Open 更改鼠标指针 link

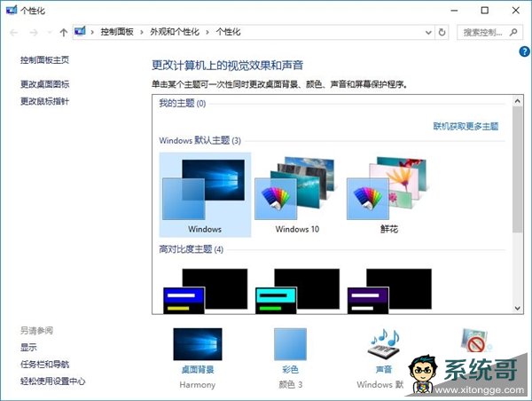44,101
